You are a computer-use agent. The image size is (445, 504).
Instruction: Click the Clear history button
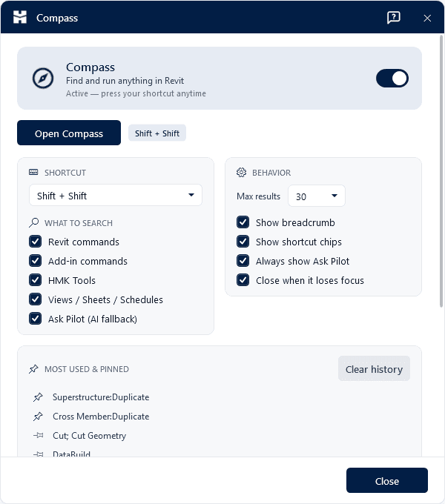tap(374, 368)
